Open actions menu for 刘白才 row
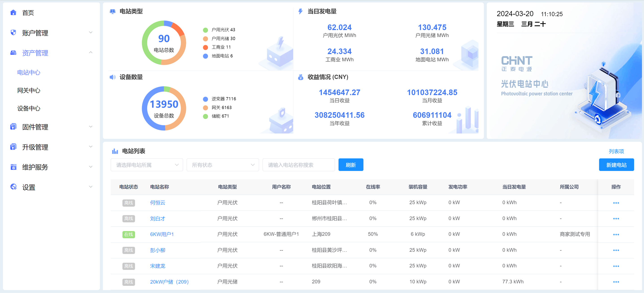 click(x=616, y=219)
